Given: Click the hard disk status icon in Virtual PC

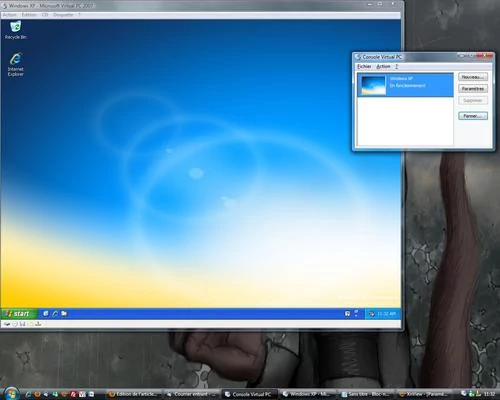Looking at the screenshot, I should click(7, 324).
